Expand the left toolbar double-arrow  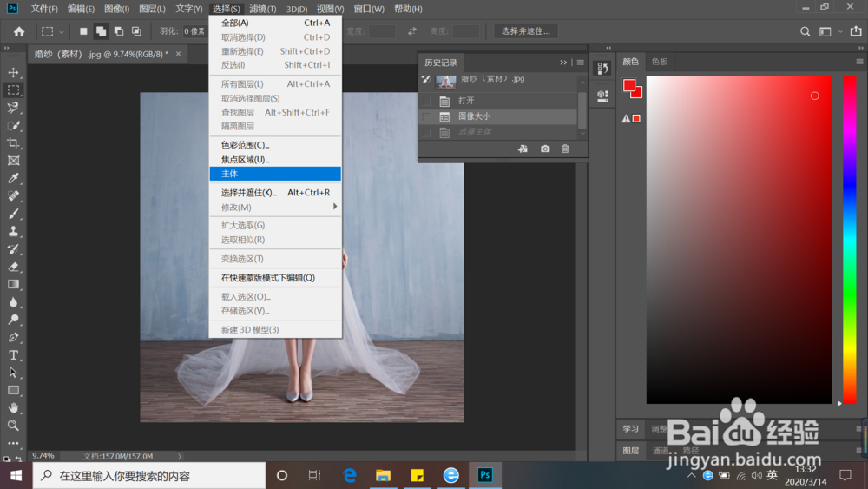pyautogui.click(x=7, y=48)
